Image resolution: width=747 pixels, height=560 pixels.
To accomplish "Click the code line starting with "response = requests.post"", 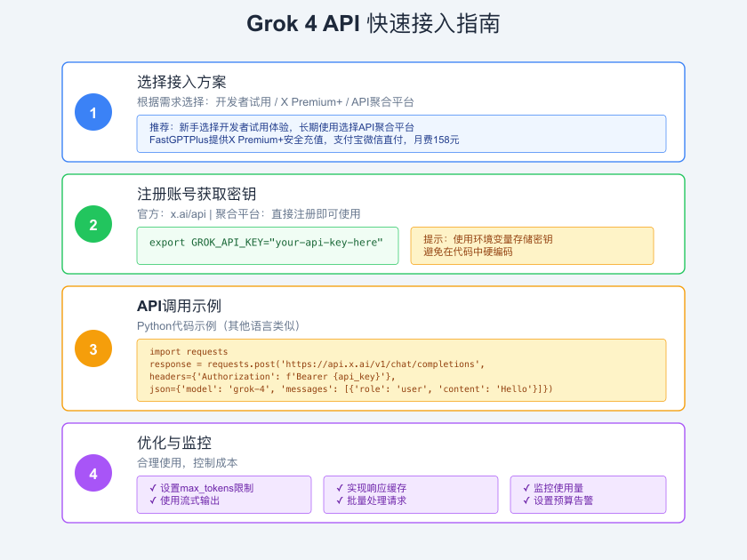I will point(317,364).
